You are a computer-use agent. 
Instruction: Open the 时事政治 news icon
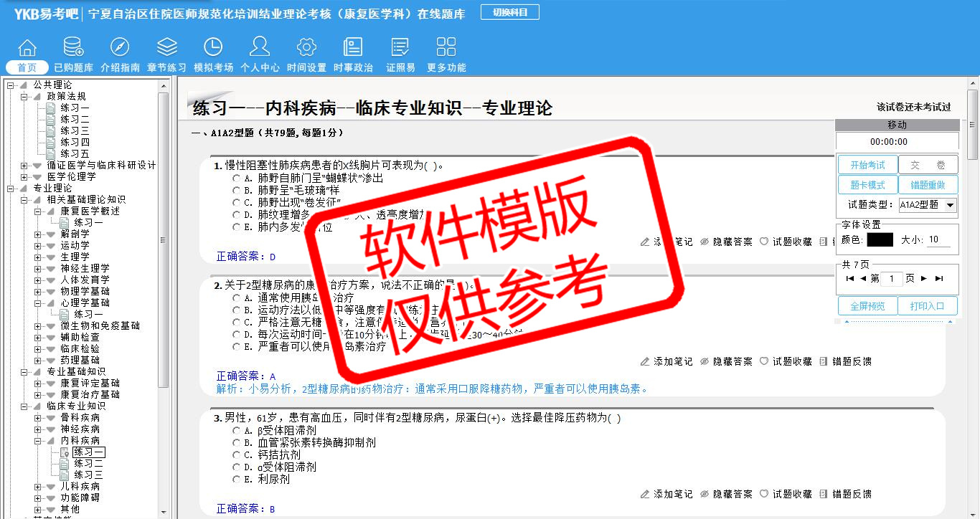pos(353,48)
